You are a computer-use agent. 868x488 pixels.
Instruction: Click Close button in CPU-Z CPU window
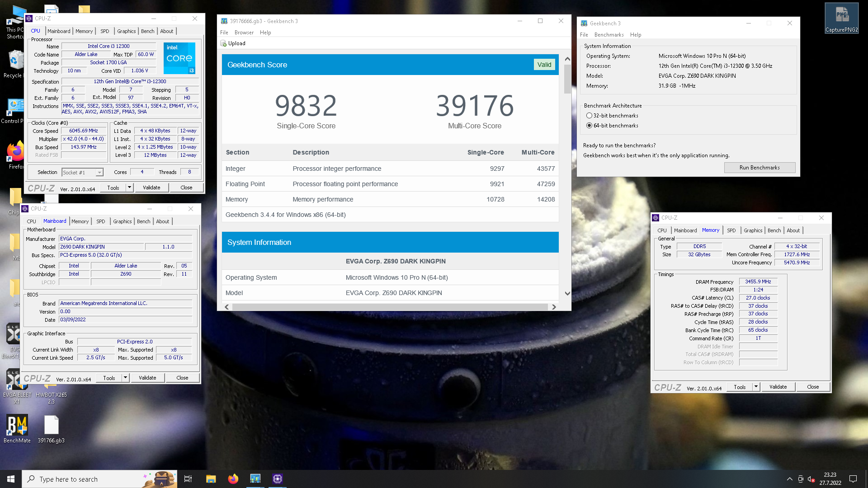click(x=186, y=188)
